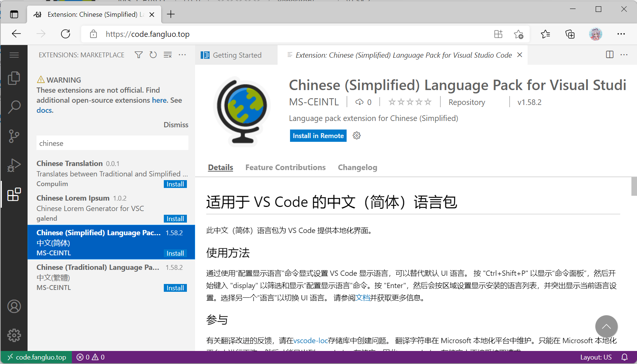Open browser Collections
637x364 pixels.
click(570, 34)
